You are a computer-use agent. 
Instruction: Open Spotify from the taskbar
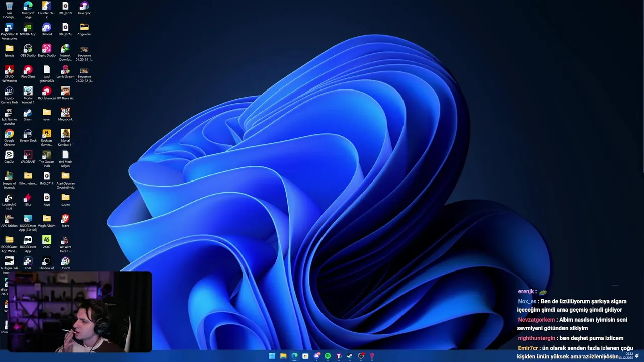point(328,356)
